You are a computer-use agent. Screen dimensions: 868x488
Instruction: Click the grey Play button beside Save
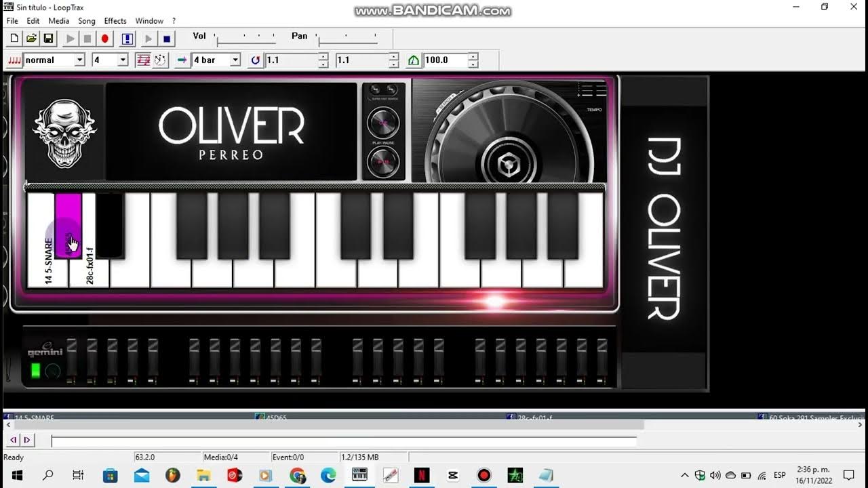pyautogui.click(x=70, y=39)
